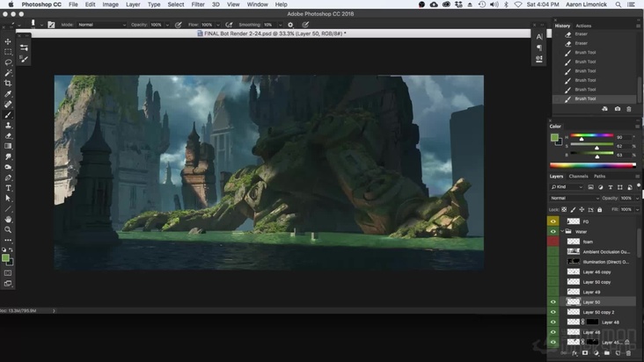
Task: Select the Magic Wand tool
Action: click(x=8, y=73)
